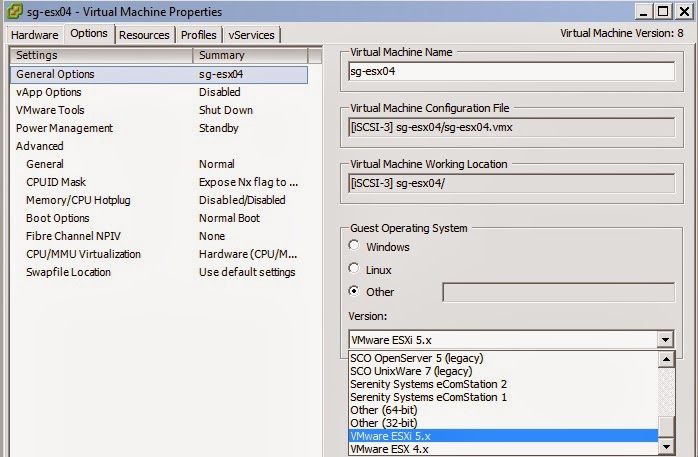
Task: Choose Other (32-bit) from version list
Action: pyautogui.click(x=503, y=423)
